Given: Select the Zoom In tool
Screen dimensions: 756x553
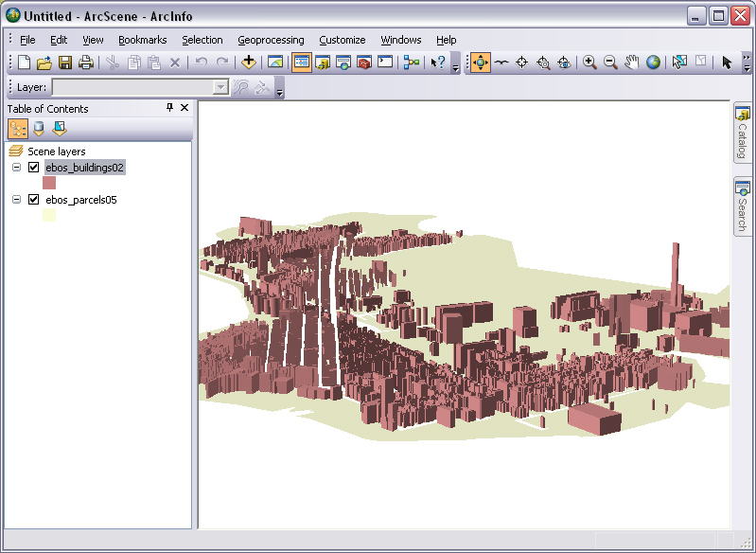Looking at the screenshot, I should (589, 62).
